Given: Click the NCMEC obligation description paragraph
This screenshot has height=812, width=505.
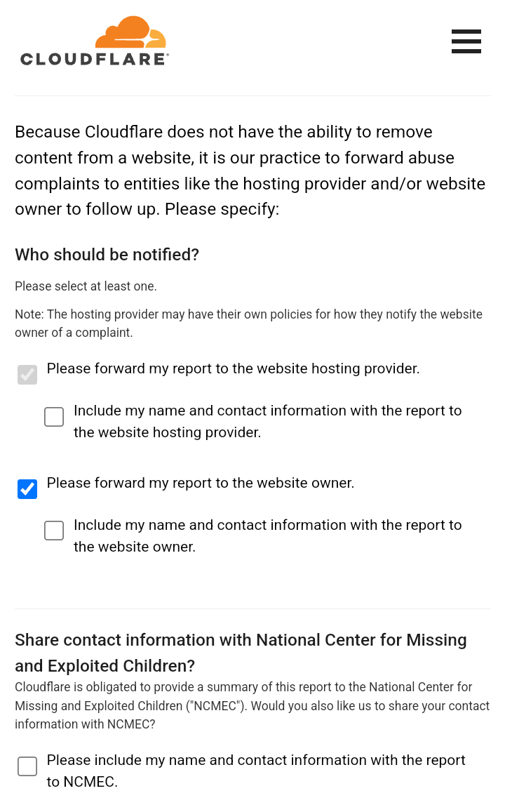Looking at the screenshot, I should click(252, 705).
